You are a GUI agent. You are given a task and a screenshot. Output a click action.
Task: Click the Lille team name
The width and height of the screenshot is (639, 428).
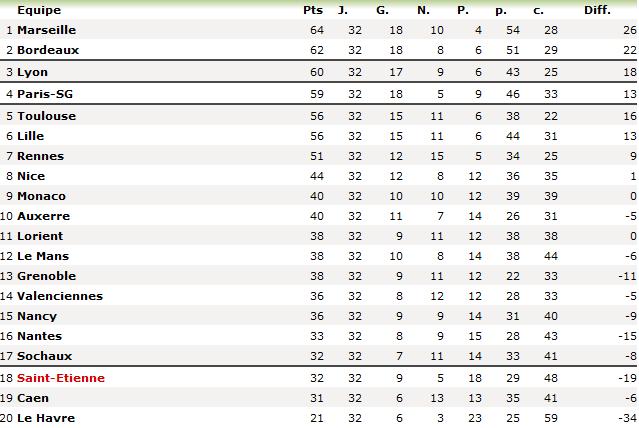click(31, 136)
